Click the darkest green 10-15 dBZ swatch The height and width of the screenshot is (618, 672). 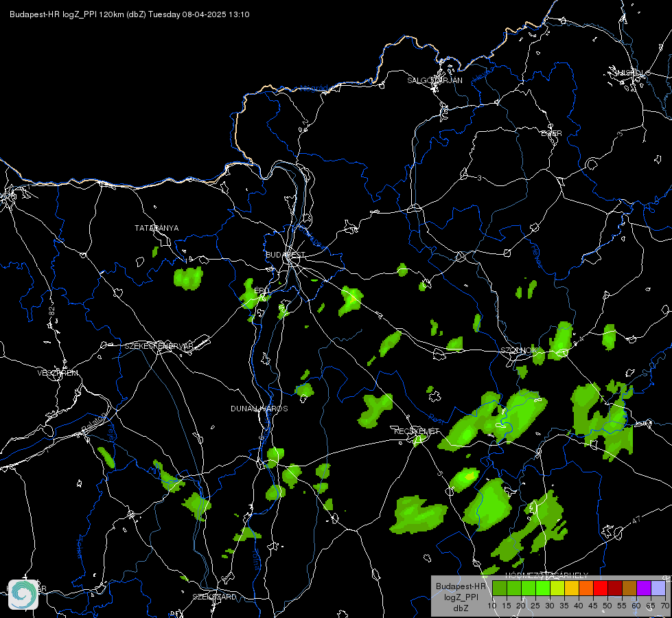tap(500, 588)
